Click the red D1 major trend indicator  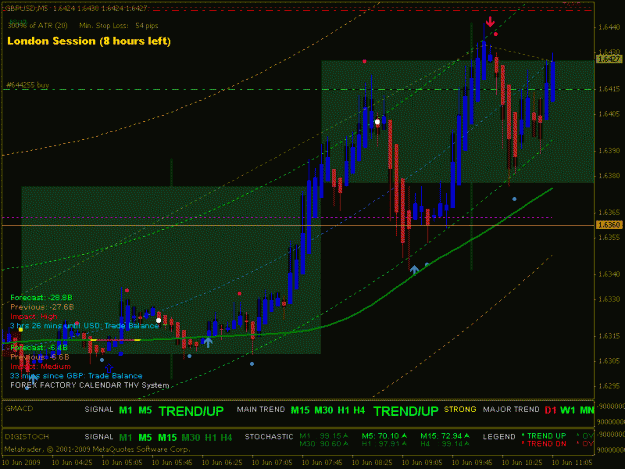tap(550, 410)
